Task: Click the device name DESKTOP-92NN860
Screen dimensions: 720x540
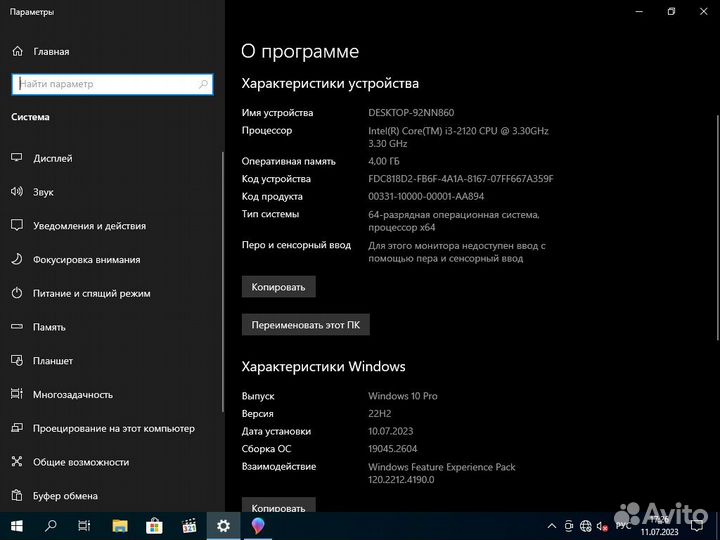Action: click(x=411, y=113)
